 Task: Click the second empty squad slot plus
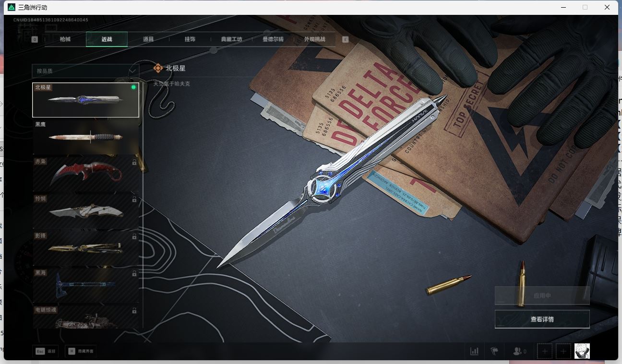point(563,351)
